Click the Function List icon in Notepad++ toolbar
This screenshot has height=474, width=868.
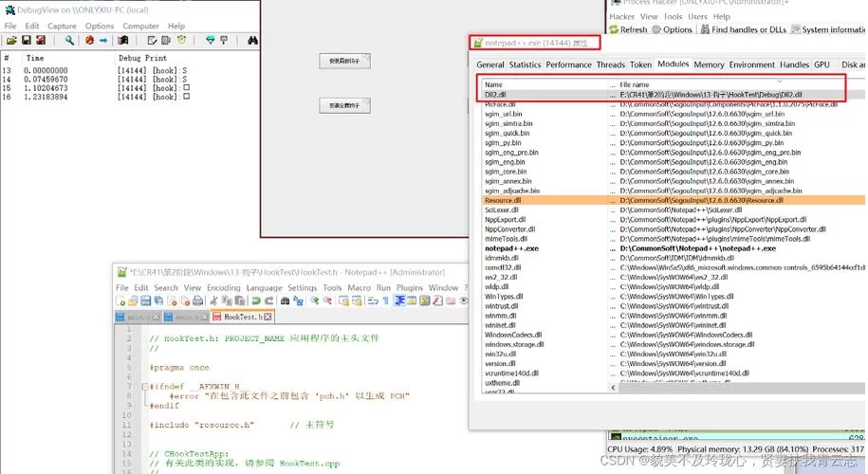438,301
